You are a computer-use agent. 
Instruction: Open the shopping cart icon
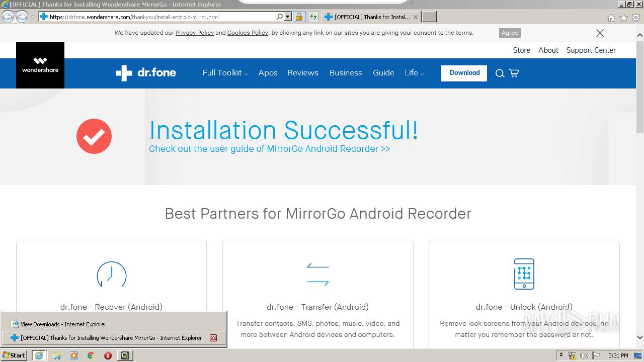[514, 73]
